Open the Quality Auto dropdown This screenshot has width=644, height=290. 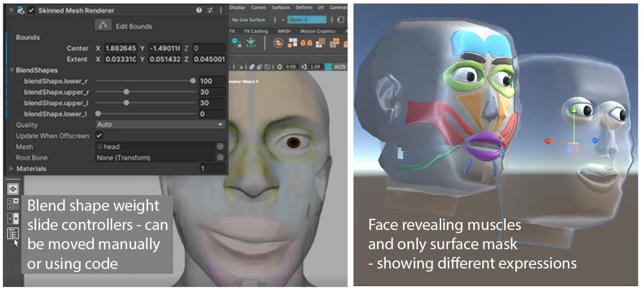(x=160, y=124)
